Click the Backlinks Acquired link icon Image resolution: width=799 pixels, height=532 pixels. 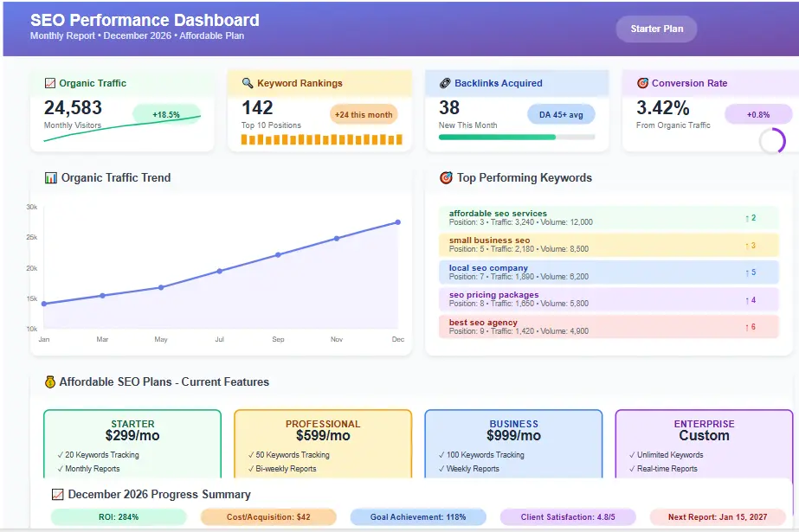point(443,82)
